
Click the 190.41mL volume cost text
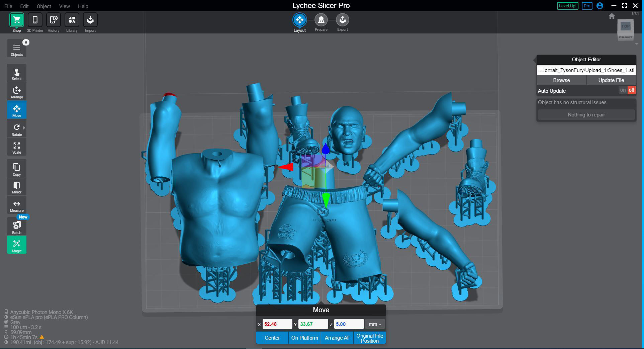click(x=64, y=342)
